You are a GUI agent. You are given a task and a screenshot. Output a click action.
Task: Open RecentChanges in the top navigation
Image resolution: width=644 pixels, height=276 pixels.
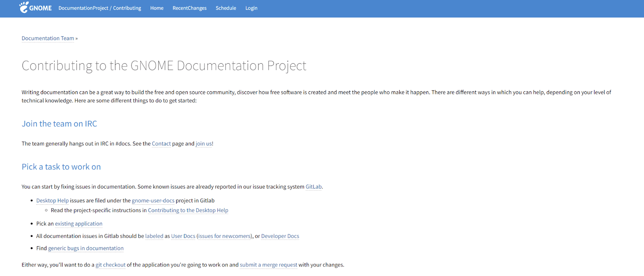[x=189, y=8]
